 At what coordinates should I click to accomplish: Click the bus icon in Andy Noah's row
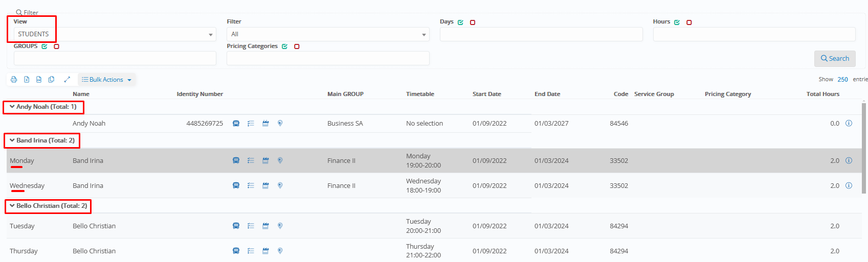click(x=236, y=124)
